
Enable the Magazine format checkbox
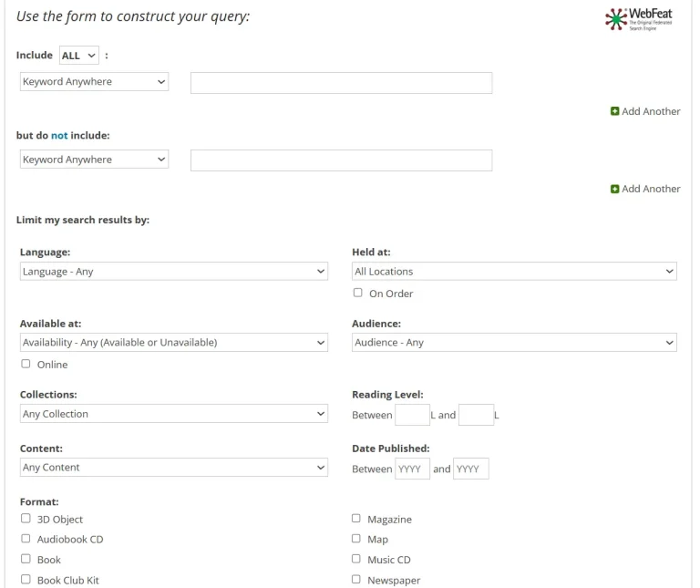[355, 519]
